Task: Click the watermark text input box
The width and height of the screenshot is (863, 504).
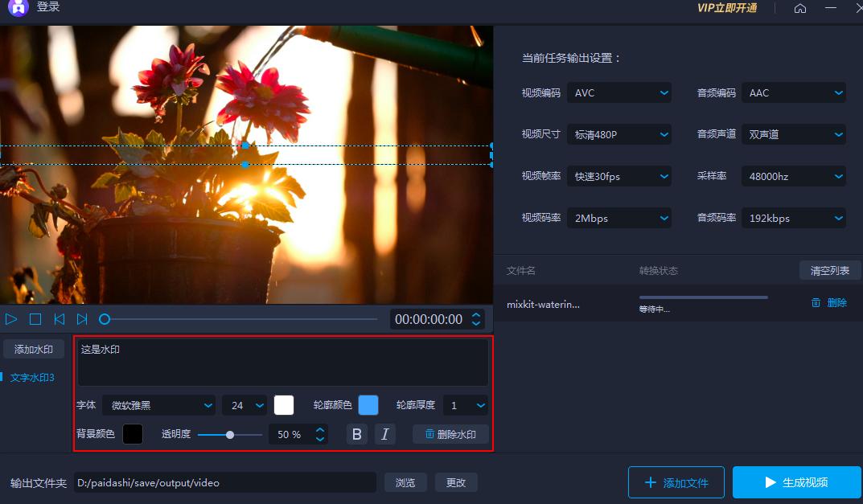Action: point(282,362)
